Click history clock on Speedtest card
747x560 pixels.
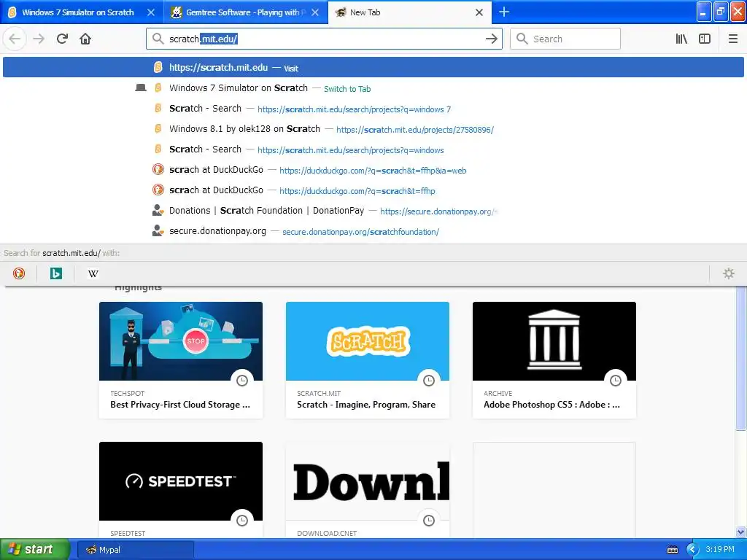tap(242, 521)
